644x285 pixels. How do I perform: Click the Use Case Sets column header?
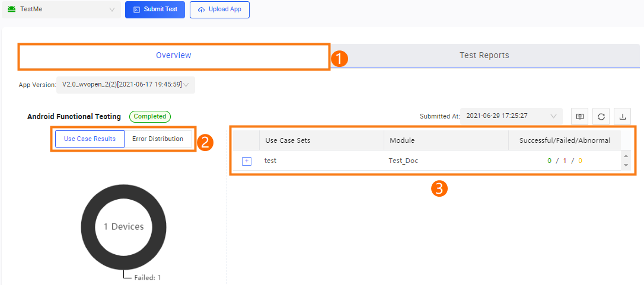click(288, 140)
